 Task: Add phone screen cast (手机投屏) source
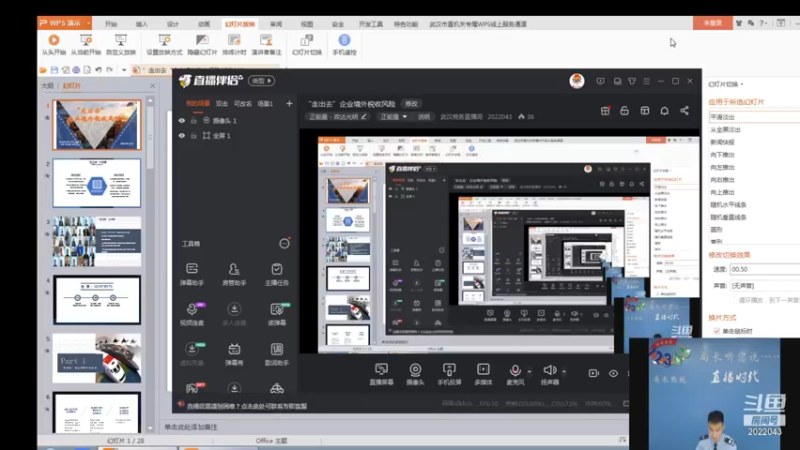tap(449, 374)
